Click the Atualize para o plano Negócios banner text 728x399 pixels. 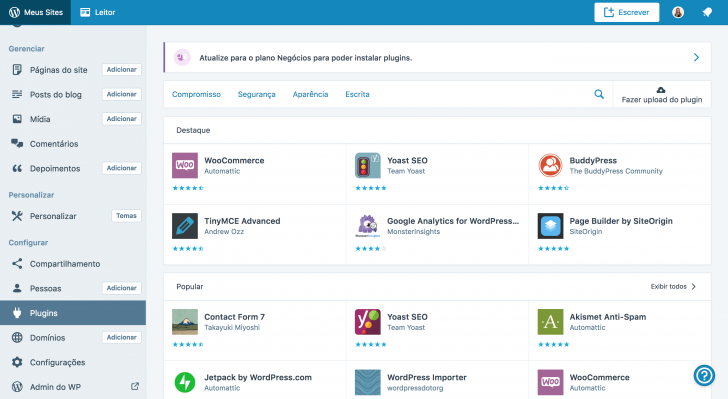point(306,58)
